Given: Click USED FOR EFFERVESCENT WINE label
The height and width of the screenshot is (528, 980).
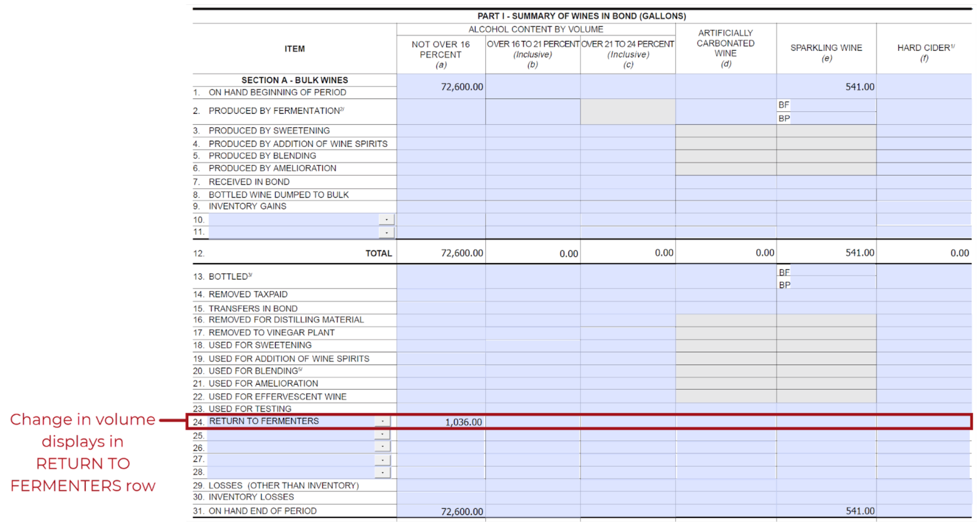Looking at the screenshot, I should [278, 397].
